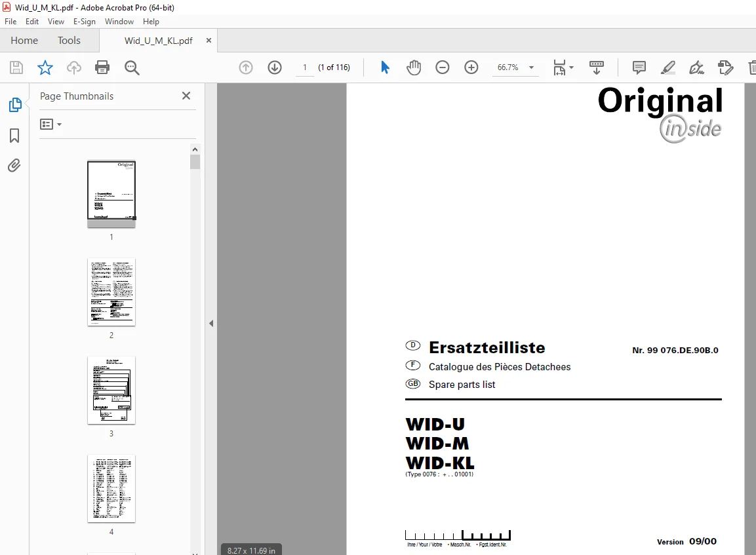The image size is (756, 555).
Task: Print the document with the printer icon
Action: [x=102, y=67]
